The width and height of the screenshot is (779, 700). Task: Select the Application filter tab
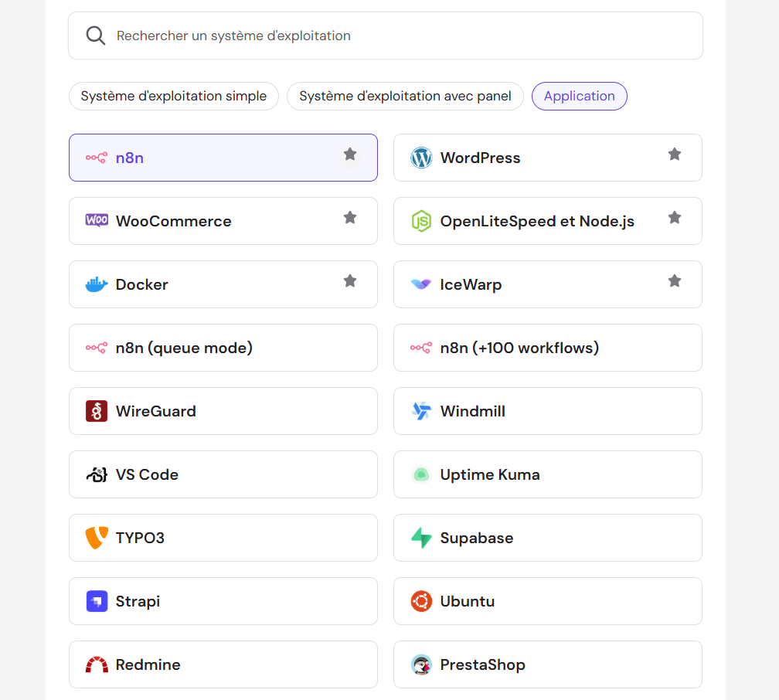[x=580, y=96]
